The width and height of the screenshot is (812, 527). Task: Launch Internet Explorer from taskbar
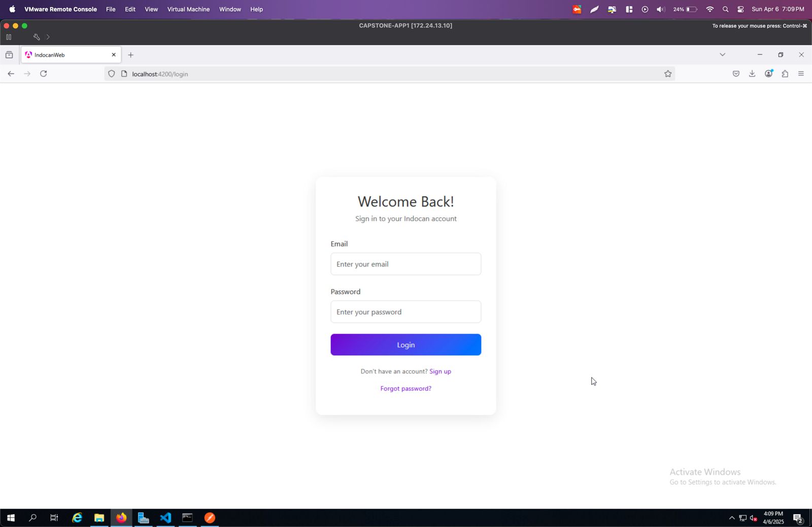pyautogui.click(x=77, y=518)
